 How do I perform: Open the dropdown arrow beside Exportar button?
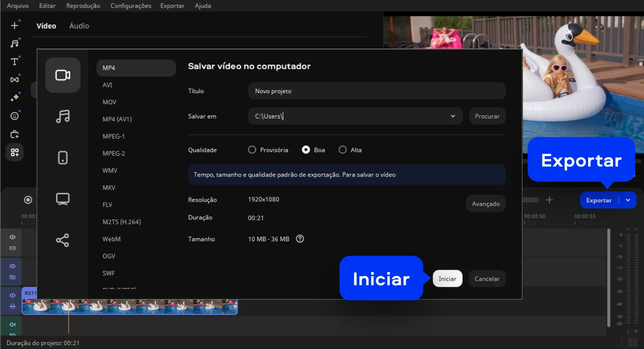[628, 200]
